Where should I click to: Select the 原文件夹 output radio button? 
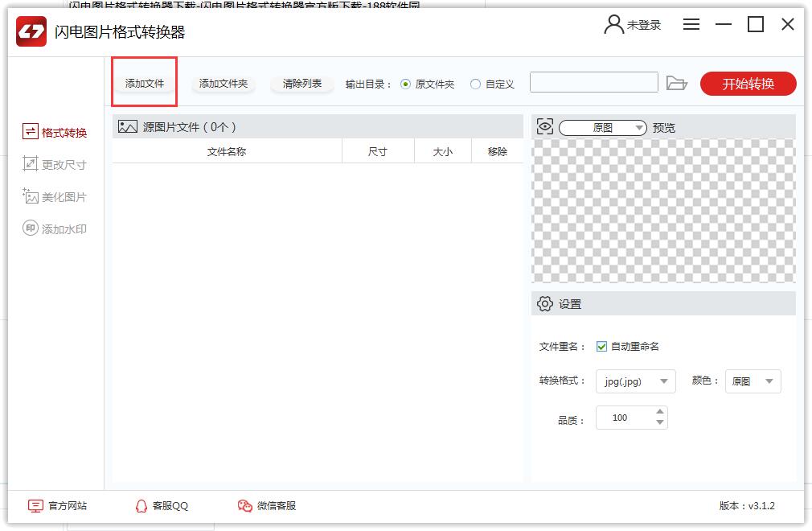pos(405,84)
